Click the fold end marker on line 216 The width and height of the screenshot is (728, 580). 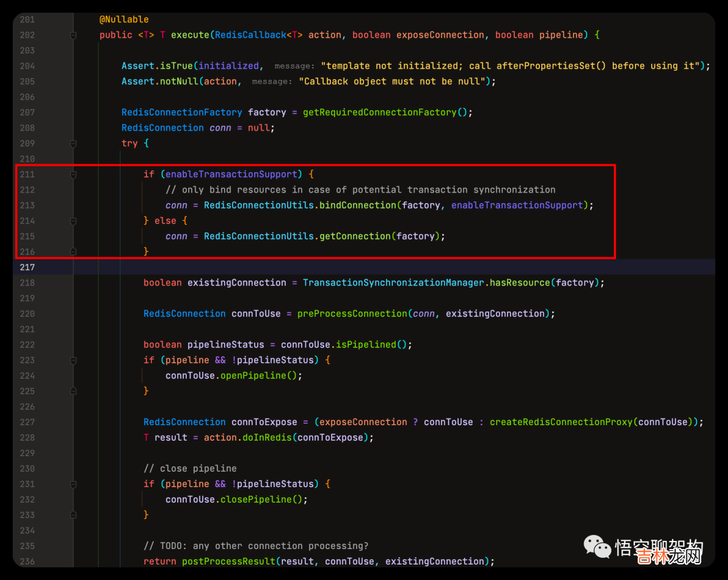[73, 251]
